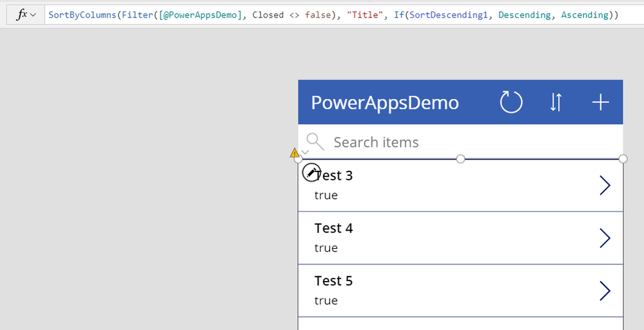Open the Test 4 row arrow
Image resolution: width=644 pixels, height=330 pixels.
605,238
